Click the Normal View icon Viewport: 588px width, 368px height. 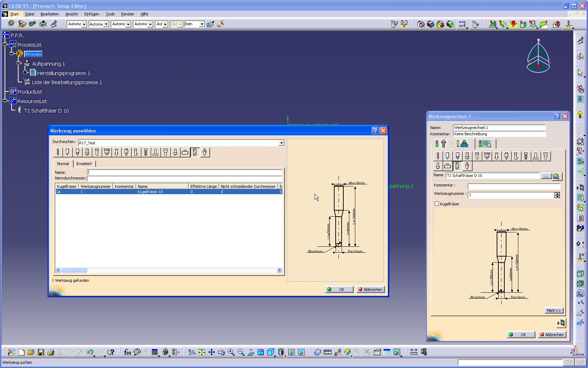coord(251,352)
